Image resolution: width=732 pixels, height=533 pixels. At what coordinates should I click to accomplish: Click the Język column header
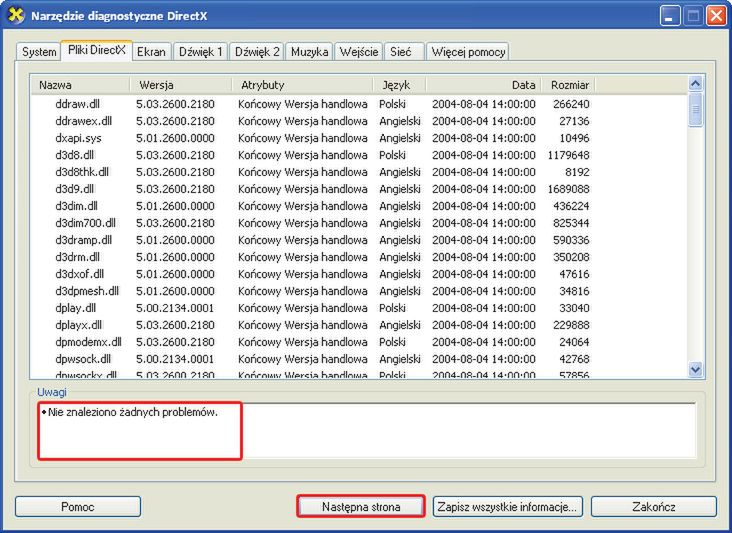(400, 85)
